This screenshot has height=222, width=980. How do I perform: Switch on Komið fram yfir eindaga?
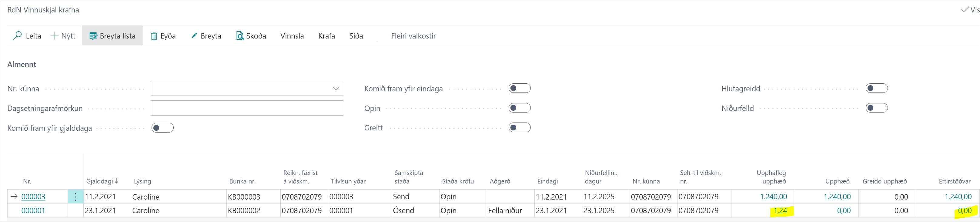pos(520,88)
